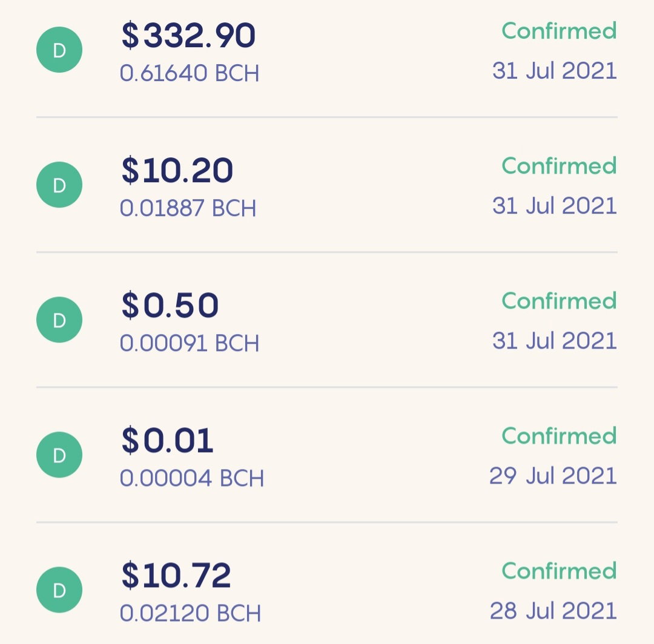
Task: Select the $0.50 transaction amount
Action: (x=170, y=306)
